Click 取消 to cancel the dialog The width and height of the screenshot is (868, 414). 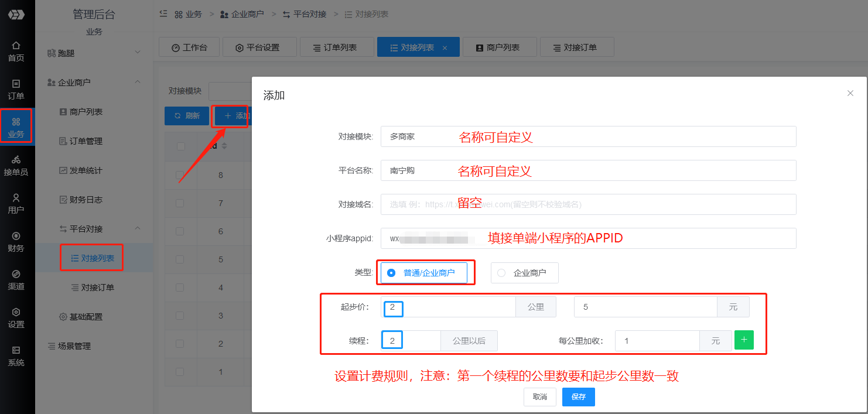point(539,396)
